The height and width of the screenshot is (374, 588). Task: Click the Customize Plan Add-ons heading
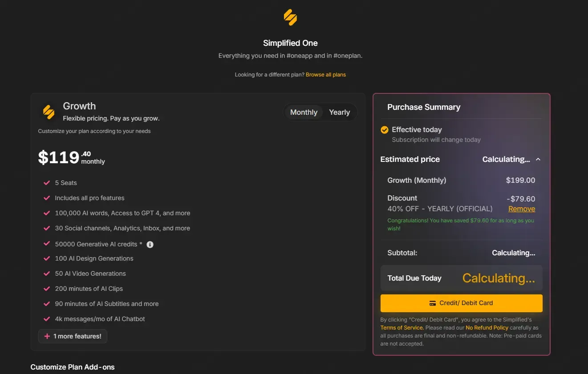click(x=73, y=367)
